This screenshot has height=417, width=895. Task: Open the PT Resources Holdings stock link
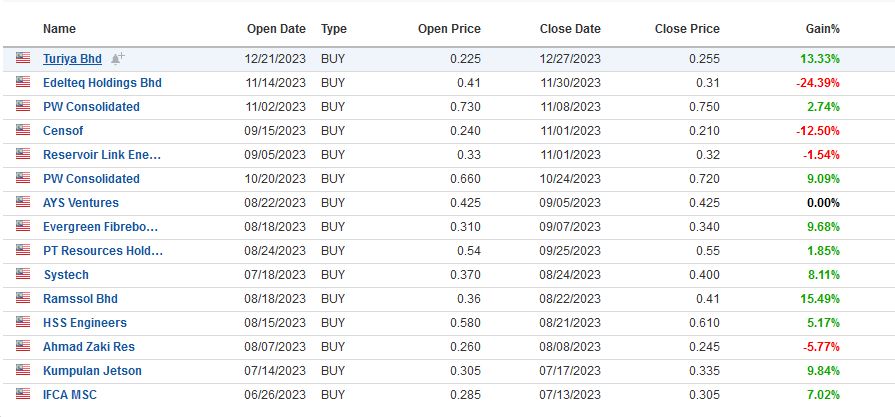(103, 250)
